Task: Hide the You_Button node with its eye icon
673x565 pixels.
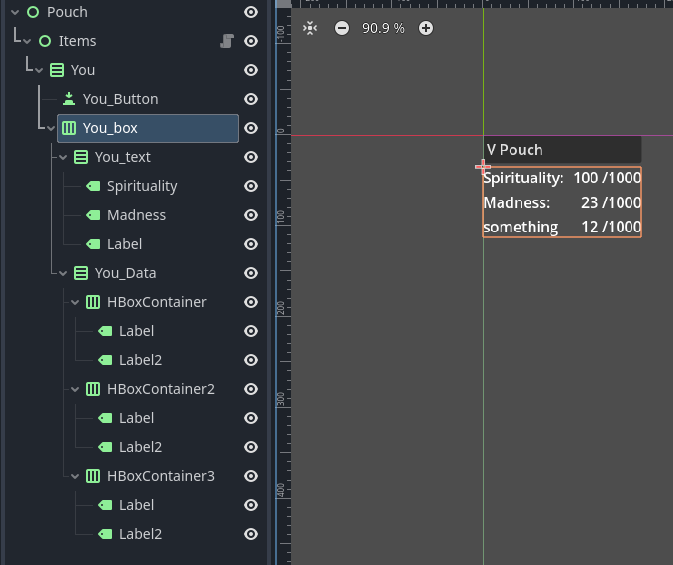Action: point(251,99)
